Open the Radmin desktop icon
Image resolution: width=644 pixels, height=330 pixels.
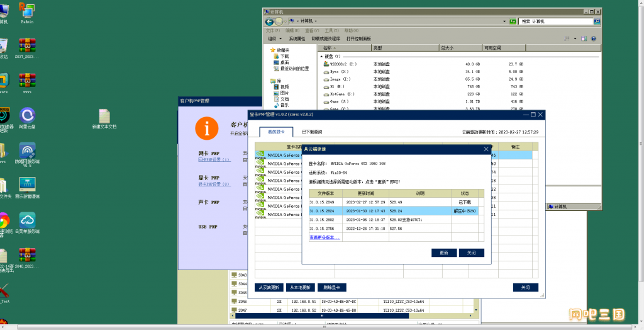pos(27,13)
